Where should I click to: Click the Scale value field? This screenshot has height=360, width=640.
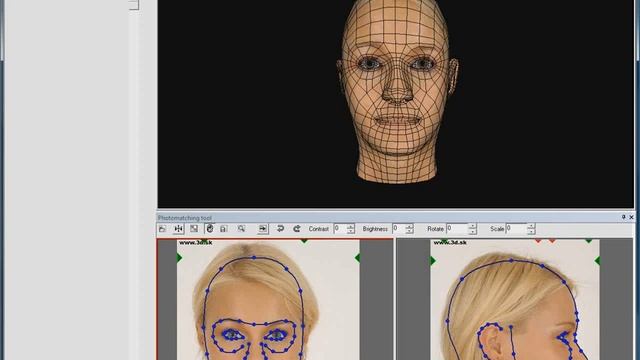point(516,229)
